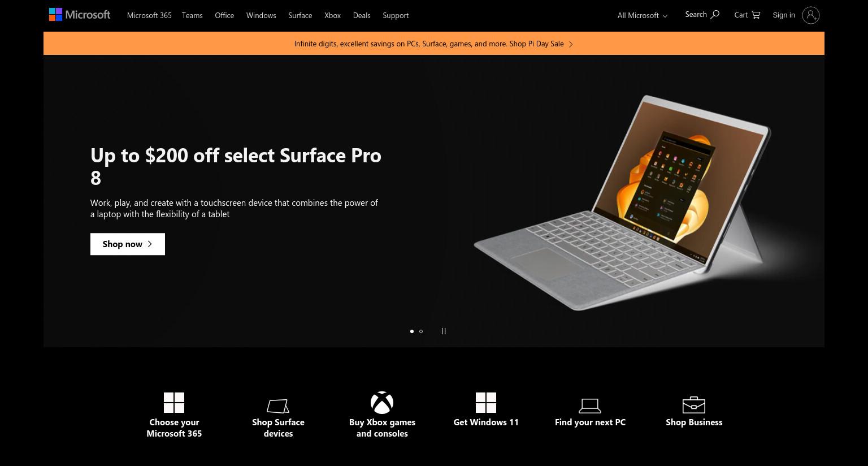Select the Microsoft 365 grid icon
The width and height of the screenshot is (868, 466).
(x=174, y=403)
